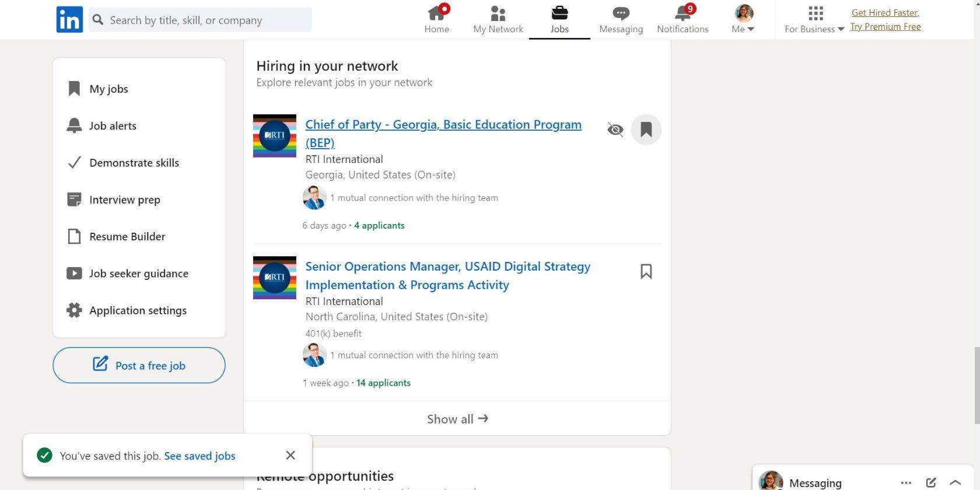Click the 4 applicants text
Screen dimensions: 980x490
click(x=379, y=225)
